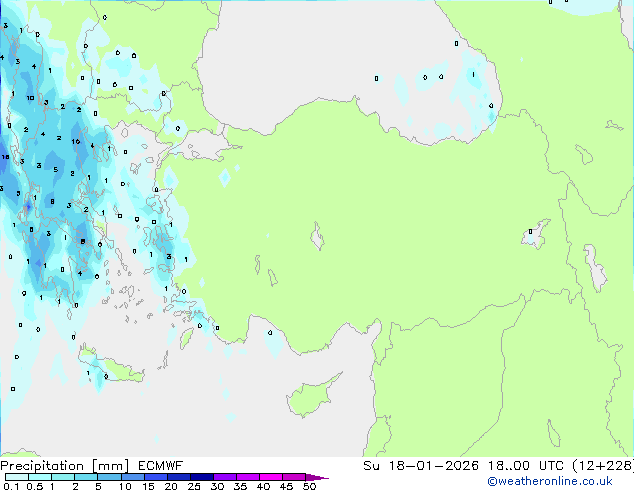Click the ECMWF model label
The image size is (634, 490).
pos(161,466)
